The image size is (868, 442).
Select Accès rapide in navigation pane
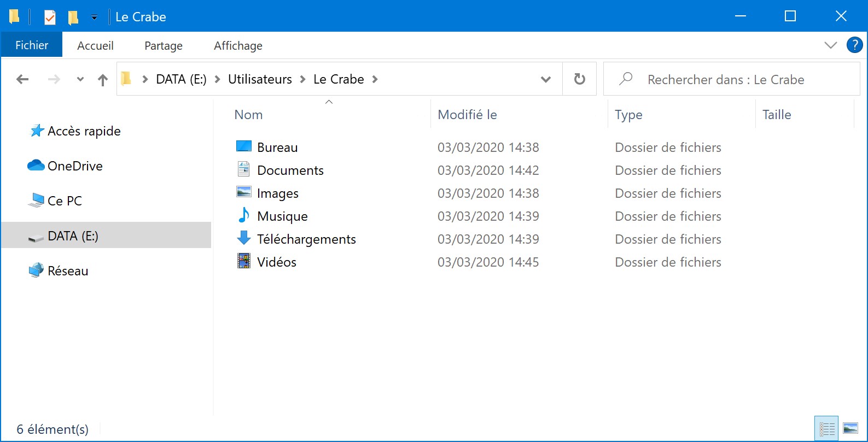84,131
